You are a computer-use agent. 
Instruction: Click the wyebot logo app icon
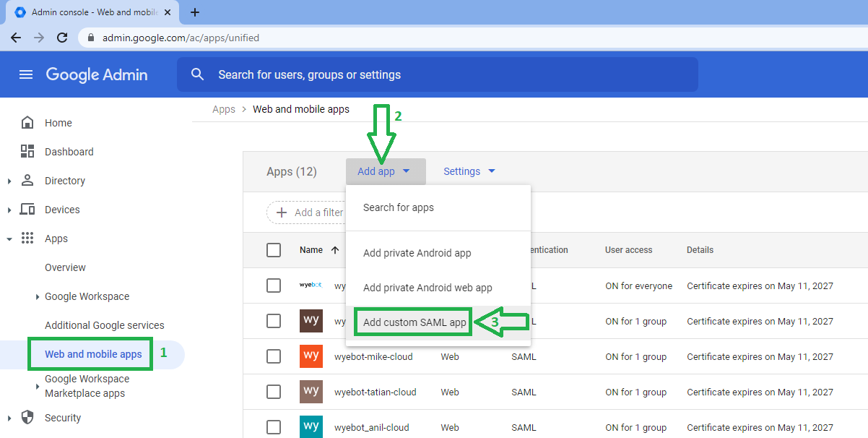point(311,285)
